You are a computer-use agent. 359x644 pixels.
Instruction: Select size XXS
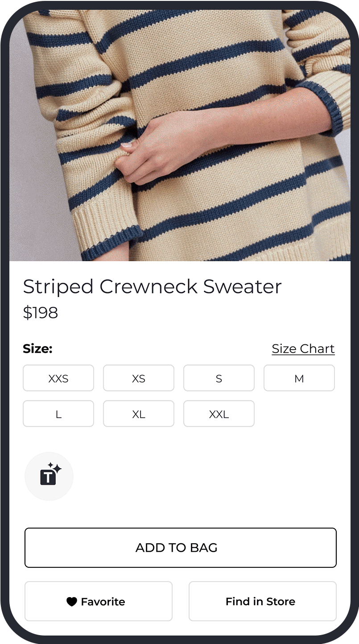tap(58, 378)
